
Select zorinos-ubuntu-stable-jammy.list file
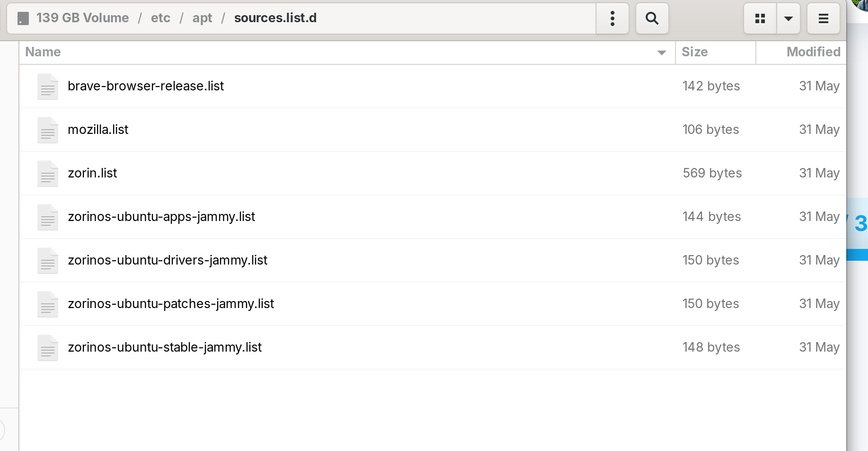pos(165,347)
